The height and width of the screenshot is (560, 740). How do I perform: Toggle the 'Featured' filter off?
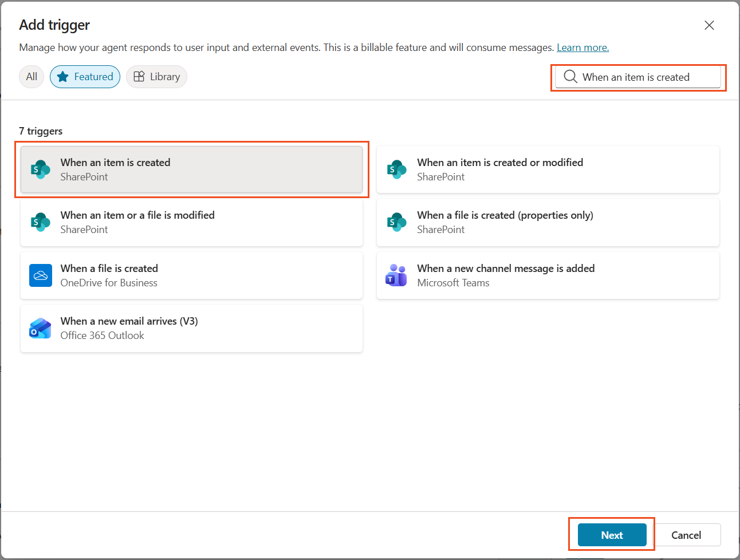[x=85, y=76]
